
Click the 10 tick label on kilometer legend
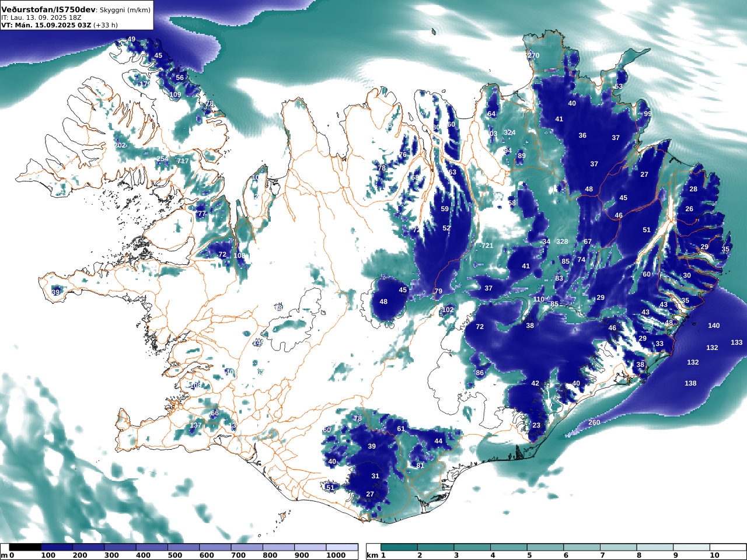[x=715, y=555]
